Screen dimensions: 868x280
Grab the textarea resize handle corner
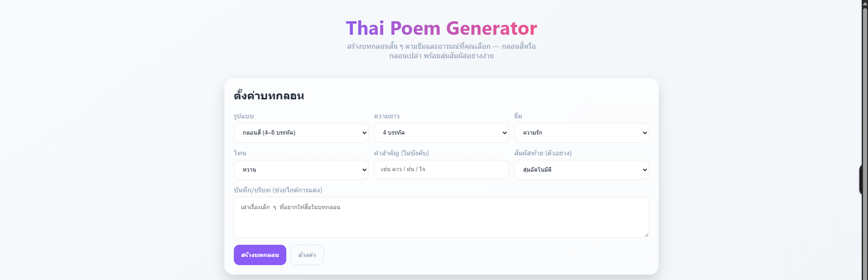tap(646, 235)
